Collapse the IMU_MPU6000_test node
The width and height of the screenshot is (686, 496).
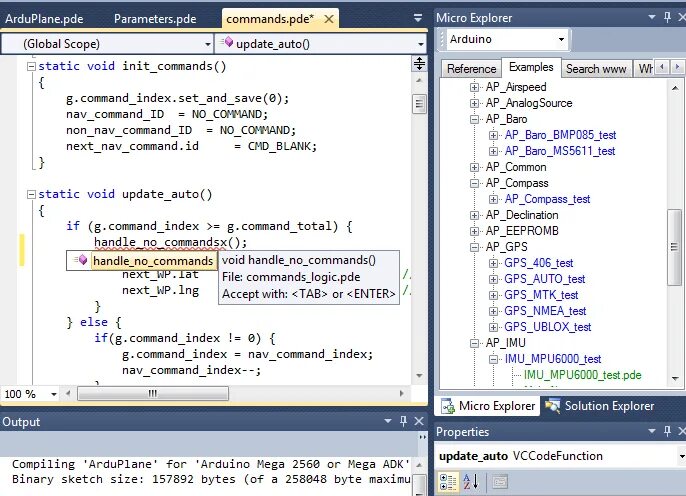[x=493, y=359]
